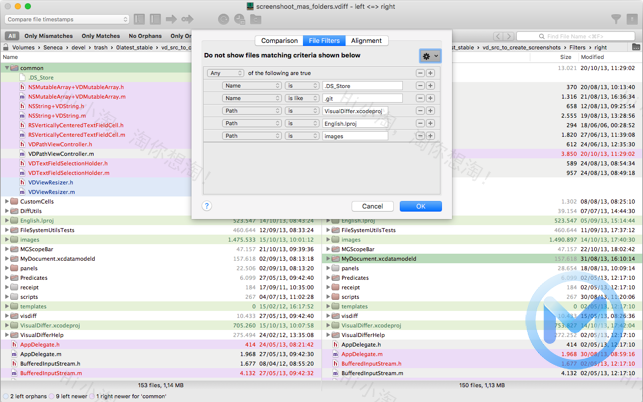Click the .DS_Store filter value field
The image size is (643, 402).
pos(362,86)
